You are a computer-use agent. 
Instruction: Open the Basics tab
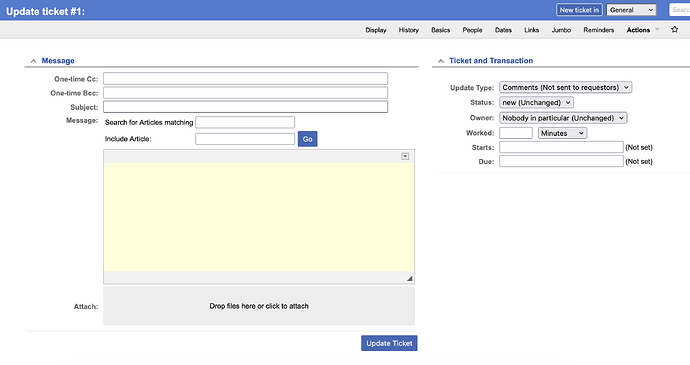(440, 30)
